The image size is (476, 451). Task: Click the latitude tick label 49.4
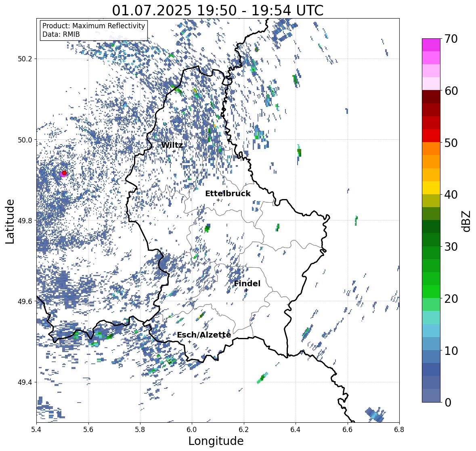(25, 382)
